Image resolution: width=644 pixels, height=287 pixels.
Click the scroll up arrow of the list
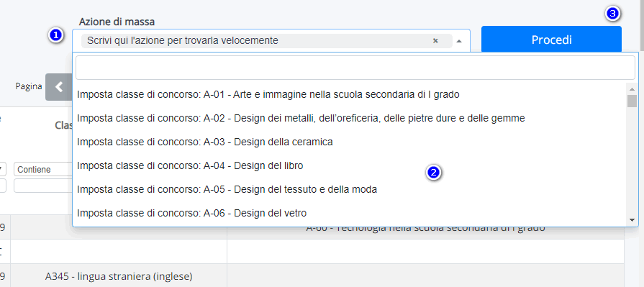point(632,88)
